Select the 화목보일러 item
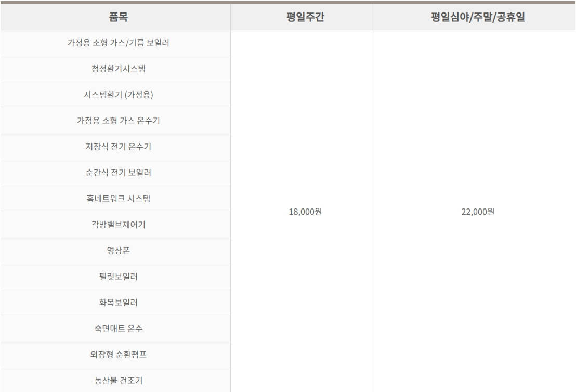Viewport: 576px width, 392px height. tap(115, 303)
